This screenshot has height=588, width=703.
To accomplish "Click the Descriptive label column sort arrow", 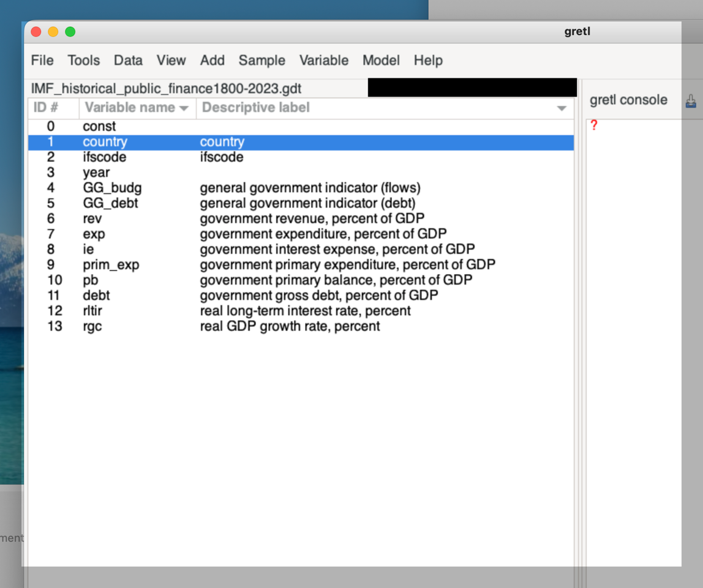I will pos(562,108).
